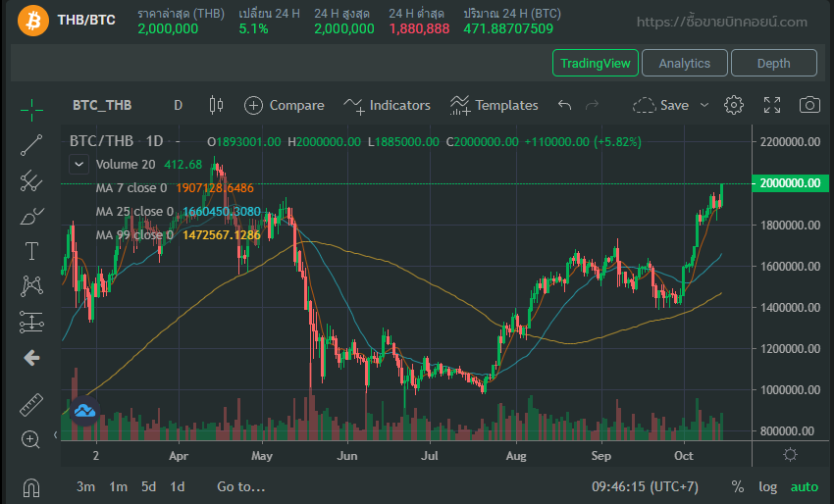This screenshot has height=504, width=834.
Task: Change the D interval selector
Action: (179, 105)
